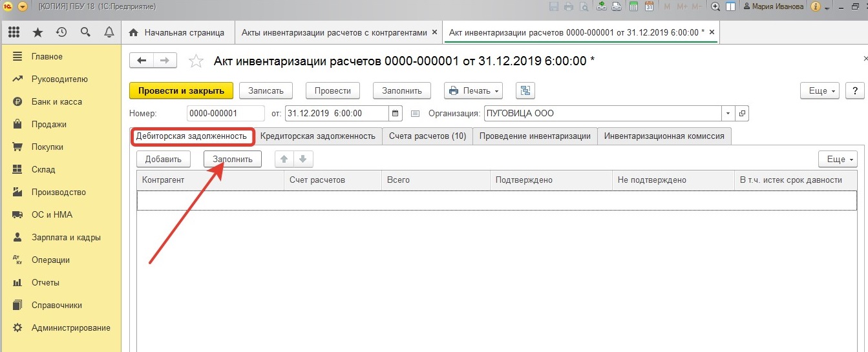
Task: Select Банк и касса in sidebar
Action: (x=56, y=101)
